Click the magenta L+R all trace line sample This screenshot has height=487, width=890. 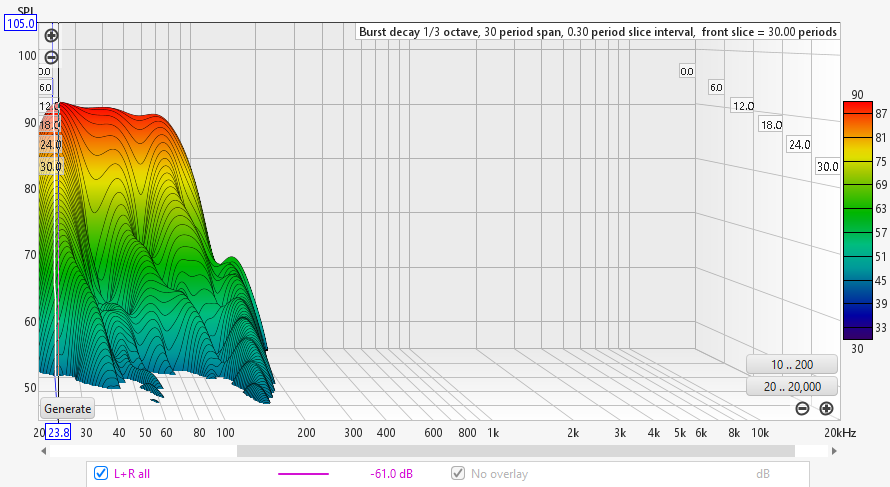[x=303, y=473]
